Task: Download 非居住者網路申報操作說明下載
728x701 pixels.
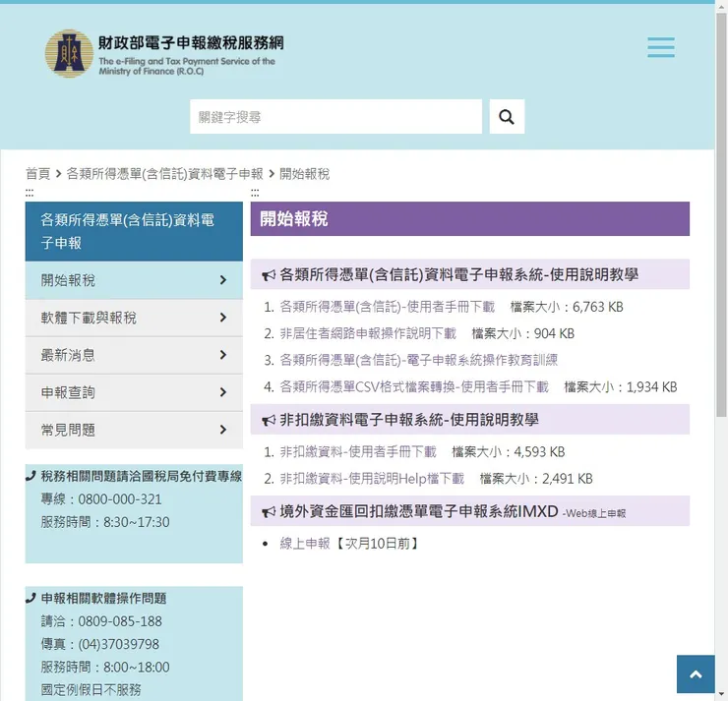Action: tap(368, 333)
